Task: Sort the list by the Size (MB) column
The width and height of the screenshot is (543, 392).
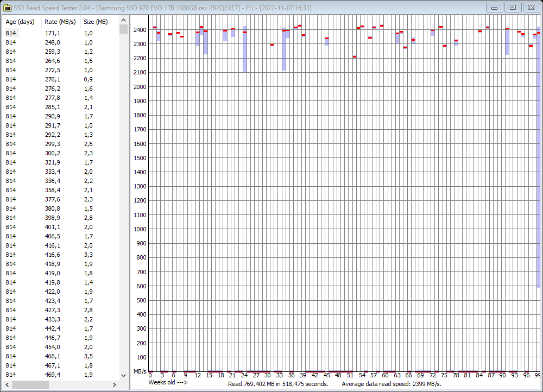Action: tap(96, 22)
